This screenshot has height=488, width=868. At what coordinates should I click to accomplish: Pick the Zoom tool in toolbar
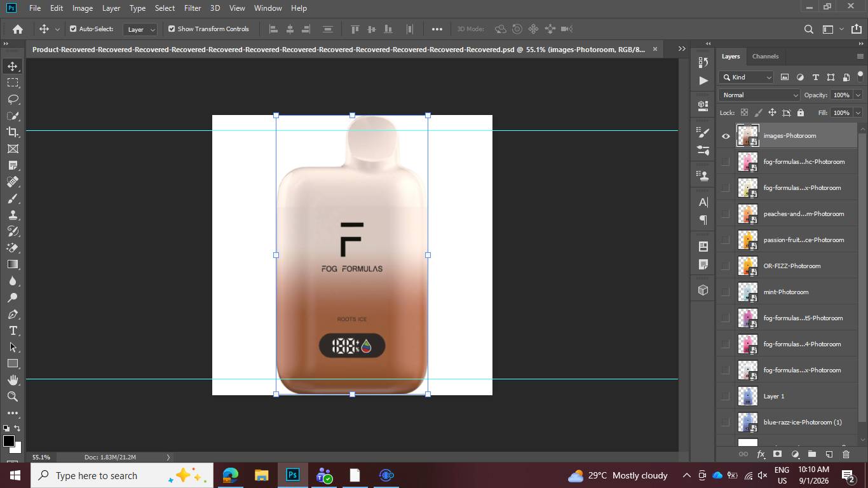(13, 396)
